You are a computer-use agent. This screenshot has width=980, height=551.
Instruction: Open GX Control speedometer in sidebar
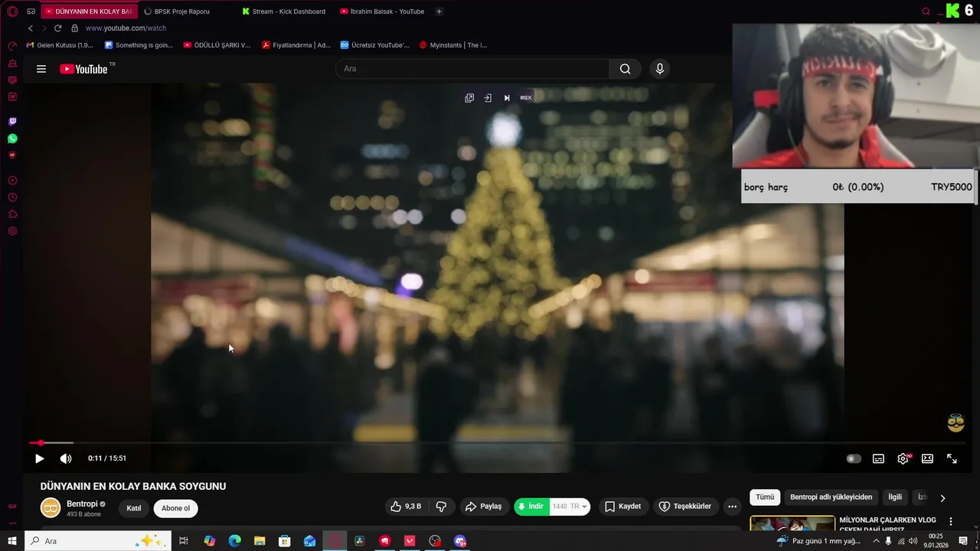pyautogui.click(x=12, y=46)
